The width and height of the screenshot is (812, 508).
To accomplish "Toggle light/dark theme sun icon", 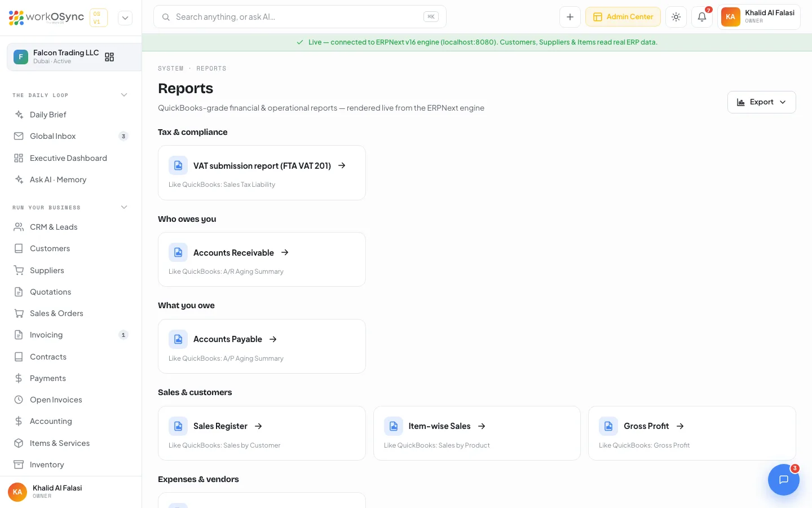I will tap(676, 17).
